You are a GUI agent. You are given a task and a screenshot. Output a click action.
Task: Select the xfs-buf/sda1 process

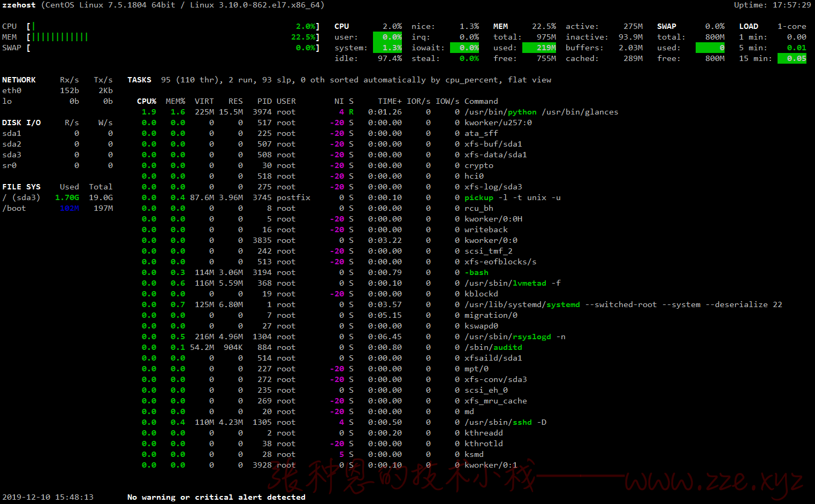point(332,144)
